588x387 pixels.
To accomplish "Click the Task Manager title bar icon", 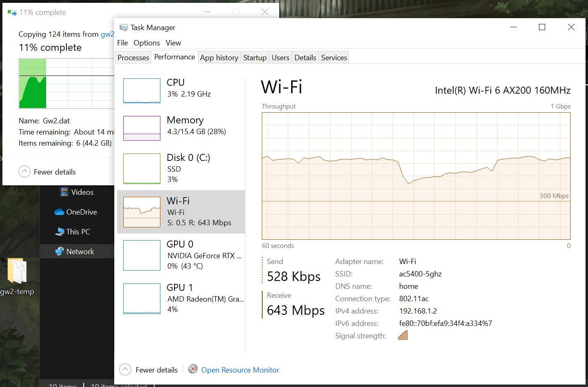I will tap(123, 28).
